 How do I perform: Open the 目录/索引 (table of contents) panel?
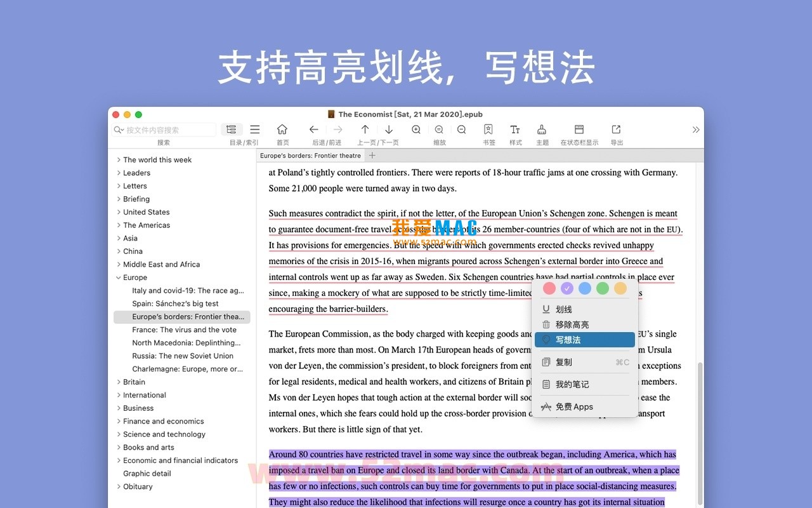231,129
